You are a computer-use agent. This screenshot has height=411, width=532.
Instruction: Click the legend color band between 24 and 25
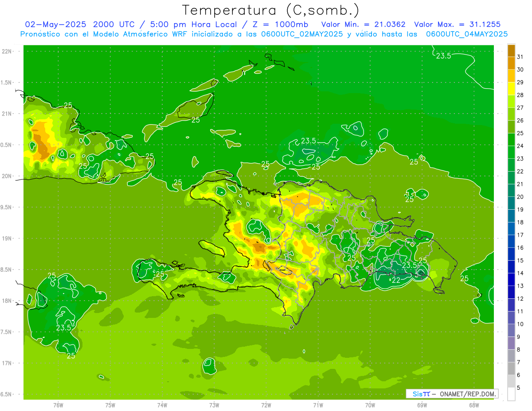(511, 139)
